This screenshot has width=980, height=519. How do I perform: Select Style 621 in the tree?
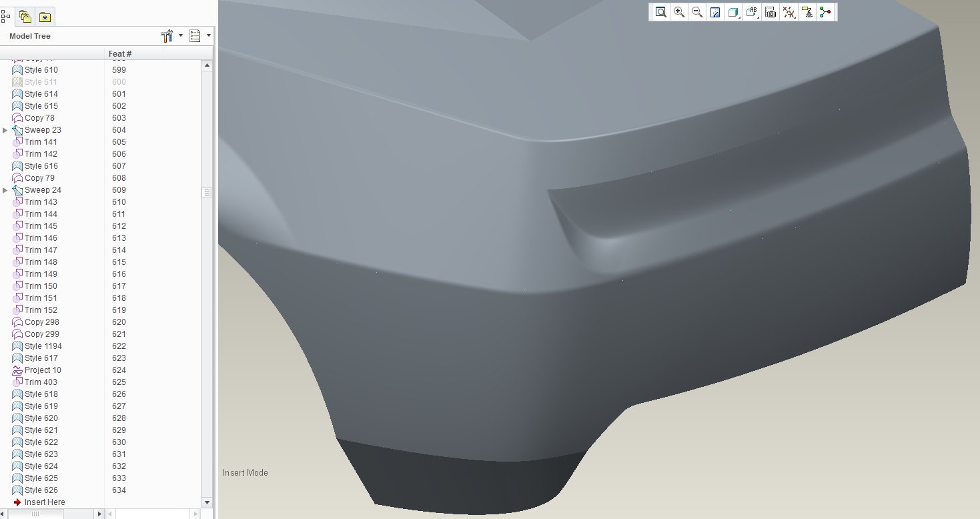click(41, 430)
